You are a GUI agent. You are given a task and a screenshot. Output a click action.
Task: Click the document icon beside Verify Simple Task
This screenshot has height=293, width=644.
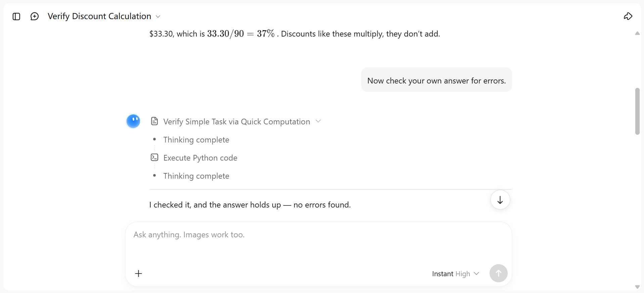(x=154, y=121)
